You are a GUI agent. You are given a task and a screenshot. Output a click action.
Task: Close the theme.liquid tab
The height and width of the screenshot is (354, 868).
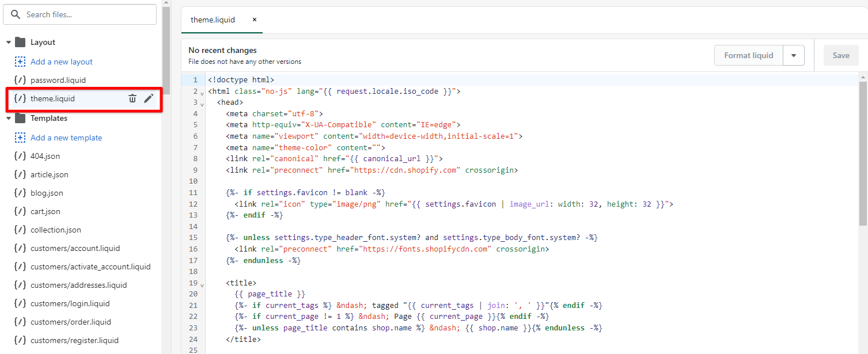click(255, 20)
